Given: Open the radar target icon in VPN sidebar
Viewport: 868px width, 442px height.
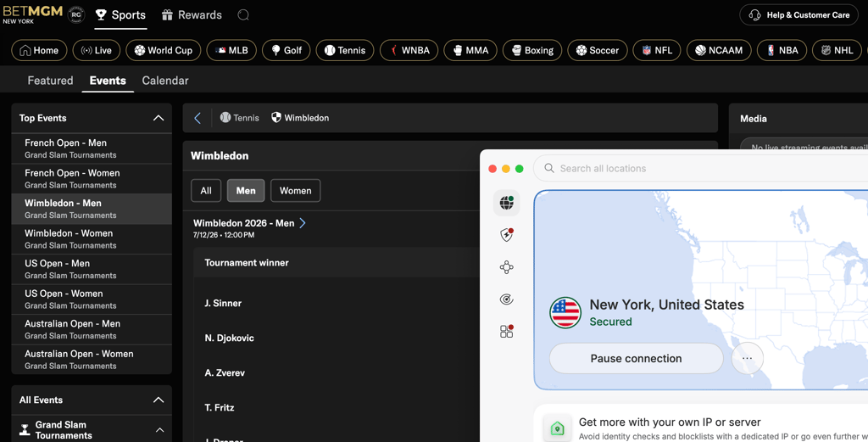Looking at the screenshot, I should pos(507,299).
